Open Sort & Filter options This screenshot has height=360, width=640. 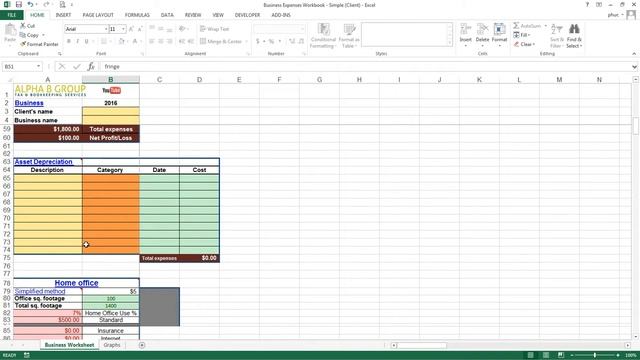coord(557,36)
